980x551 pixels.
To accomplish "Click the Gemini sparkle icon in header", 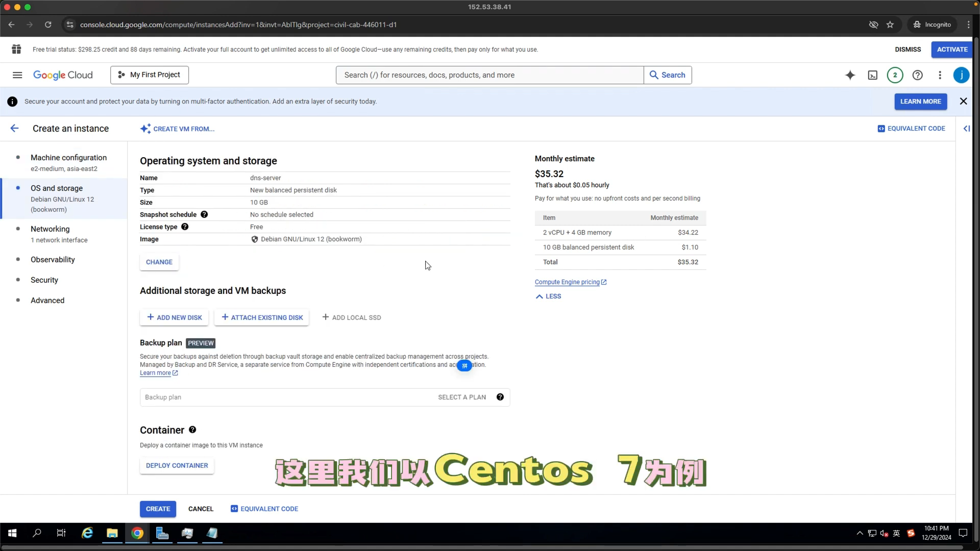I will pyautogui.click(x=850, y=75).
